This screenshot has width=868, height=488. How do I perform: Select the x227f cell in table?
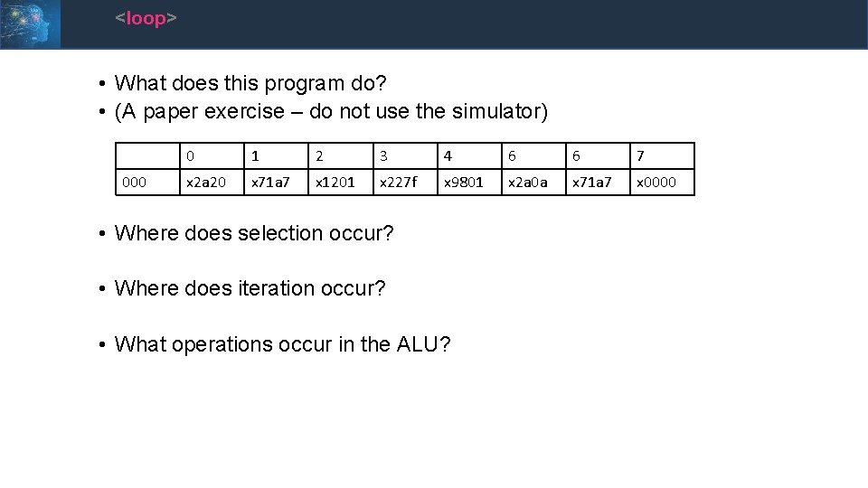point(406,183)
